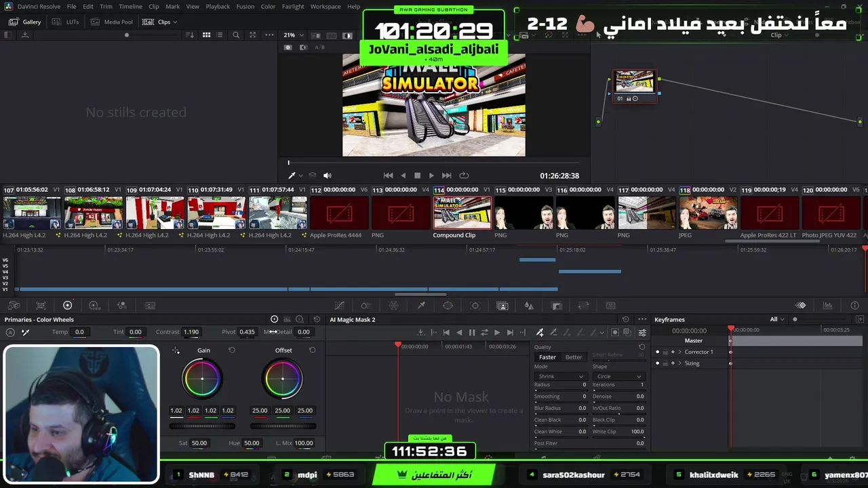The image size is (868, 488).
Task: Open the Scopes palette icon
Action: 827,306
